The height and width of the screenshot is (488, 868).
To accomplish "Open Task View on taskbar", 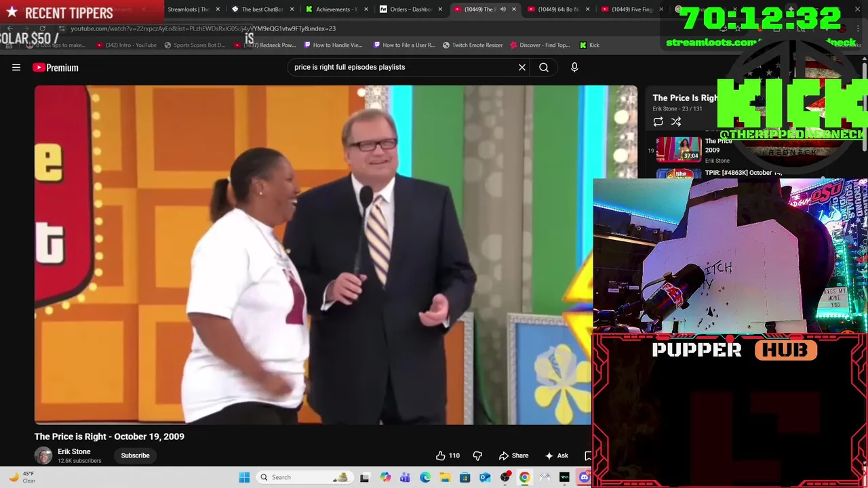I will (365, 477).
